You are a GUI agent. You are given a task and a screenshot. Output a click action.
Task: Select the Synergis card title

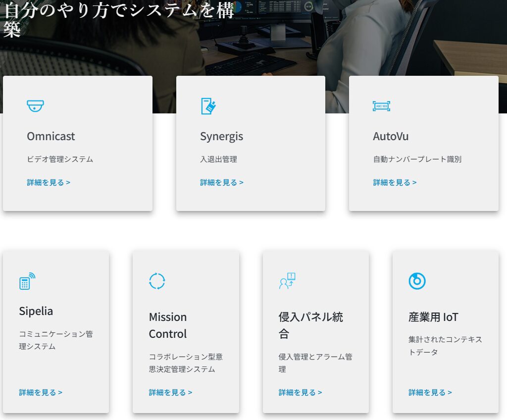[x=221, y=137]
